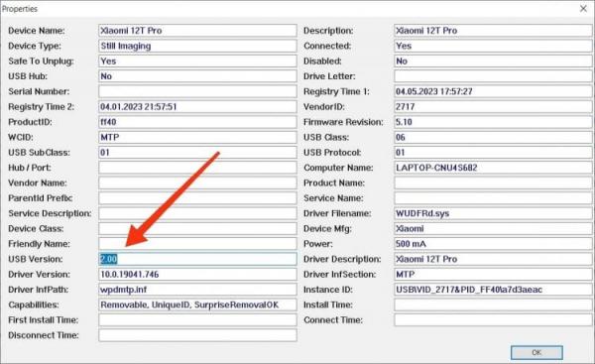Click the 'Instance ID:' label
The image size is (595, 364).
[x=328, y=290]
